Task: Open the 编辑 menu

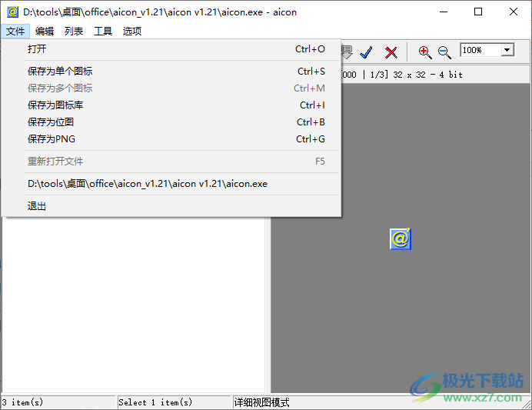Action: pos(45,32)
